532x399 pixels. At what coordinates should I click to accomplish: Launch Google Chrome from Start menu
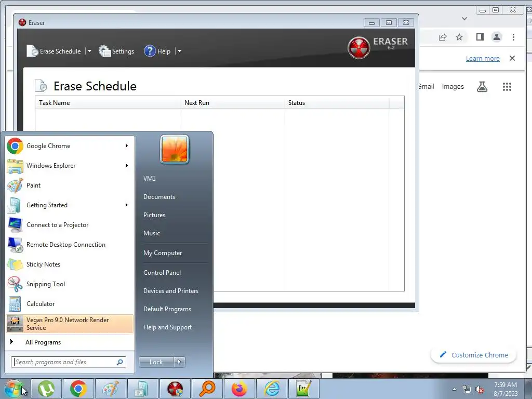pyautogui.click(x=70, y=146)
